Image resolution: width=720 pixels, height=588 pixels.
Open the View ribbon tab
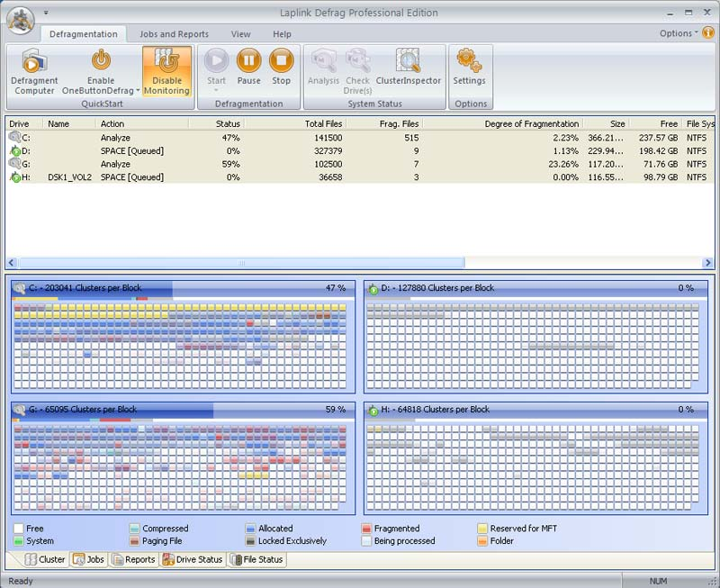click(240, 34)
